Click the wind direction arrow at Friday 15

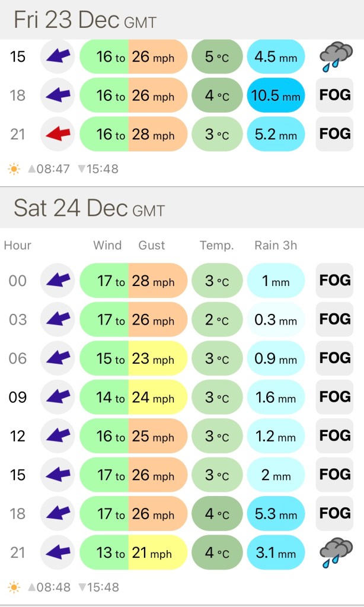pos(58,56)
